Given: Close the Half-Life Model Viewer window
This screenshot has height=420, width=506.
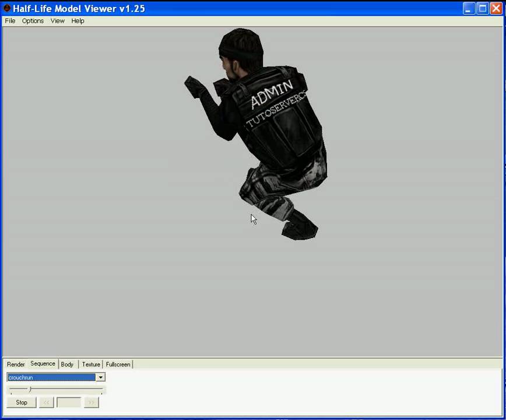Looking at the screenshot, I should tap(496, 8).
